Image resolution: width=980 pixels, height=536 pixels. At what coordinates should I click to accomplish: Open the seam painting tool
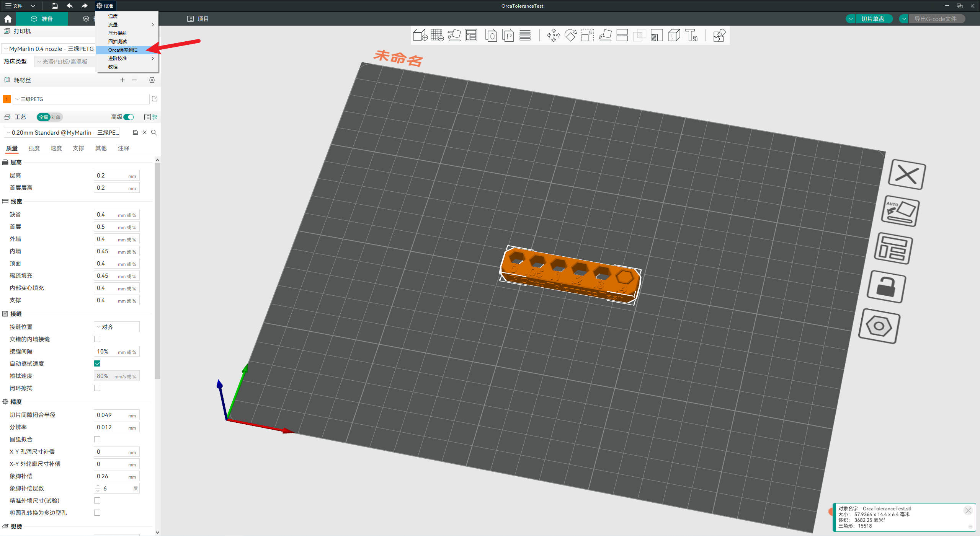674,35
